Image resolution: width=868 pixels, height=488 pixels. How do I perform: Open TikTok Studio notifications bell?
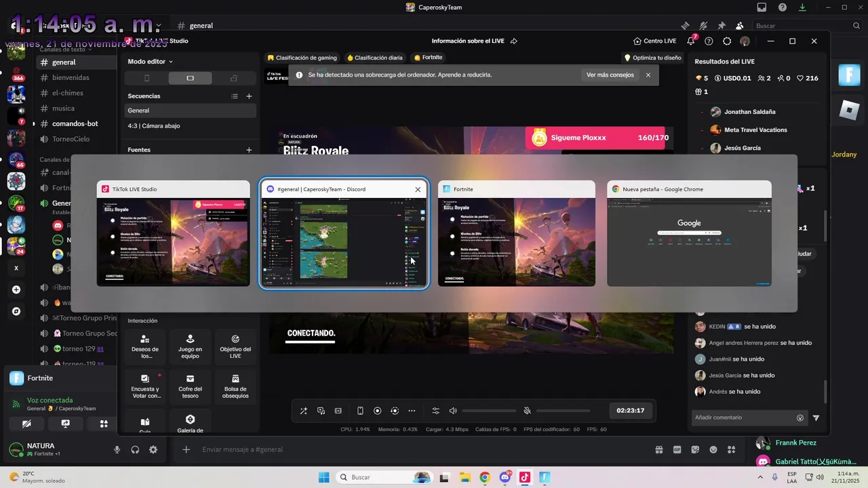tap(690, 41)
